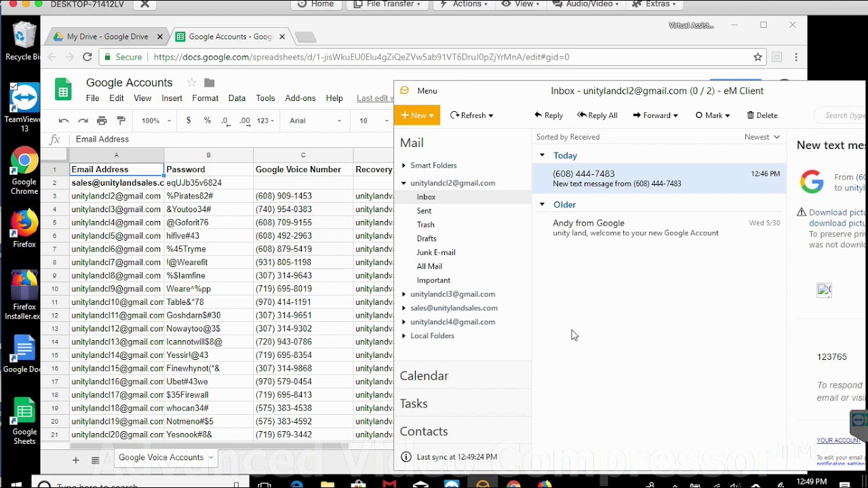The image size is (868, 488).
Task: Delete the selected email
Action: pyautogui.click(x=762, y=115)
